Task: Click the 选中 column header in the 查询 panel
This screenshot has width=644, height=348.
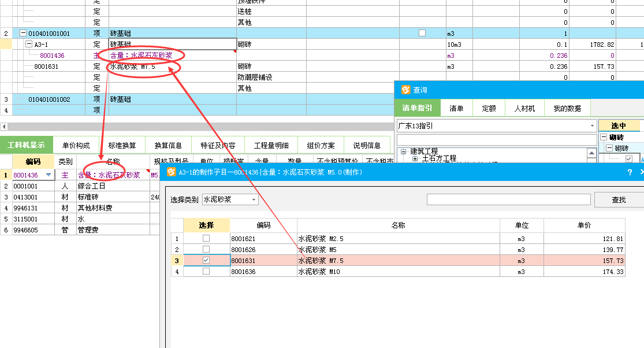Action: pos(619,125)
